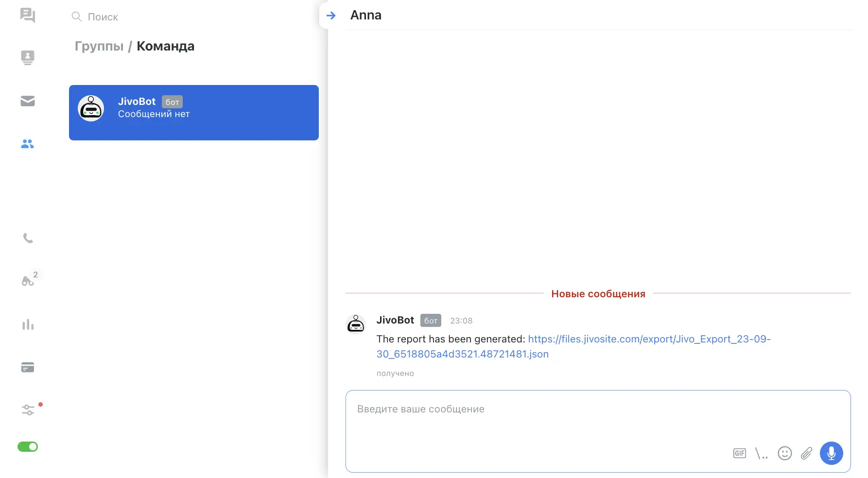Toggle the green online status switch

pyautogui.click(x=28, y=446)
